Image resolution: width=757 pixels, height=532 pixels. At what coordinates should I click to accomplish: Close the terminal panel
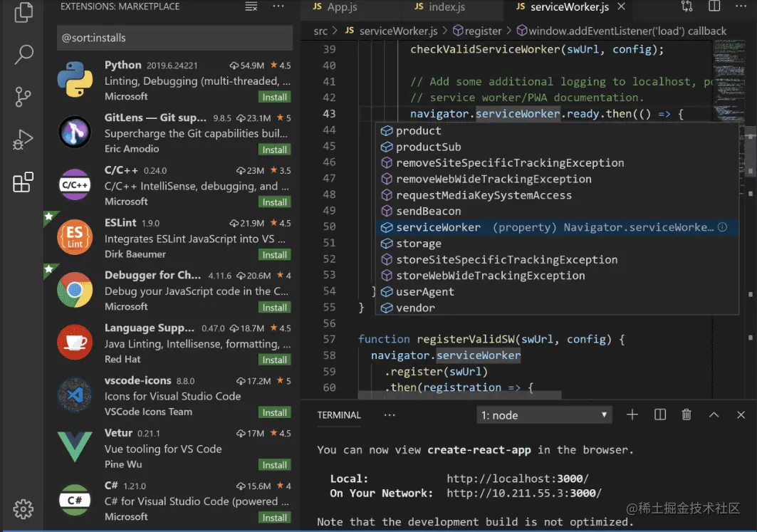tap(741, 414)
